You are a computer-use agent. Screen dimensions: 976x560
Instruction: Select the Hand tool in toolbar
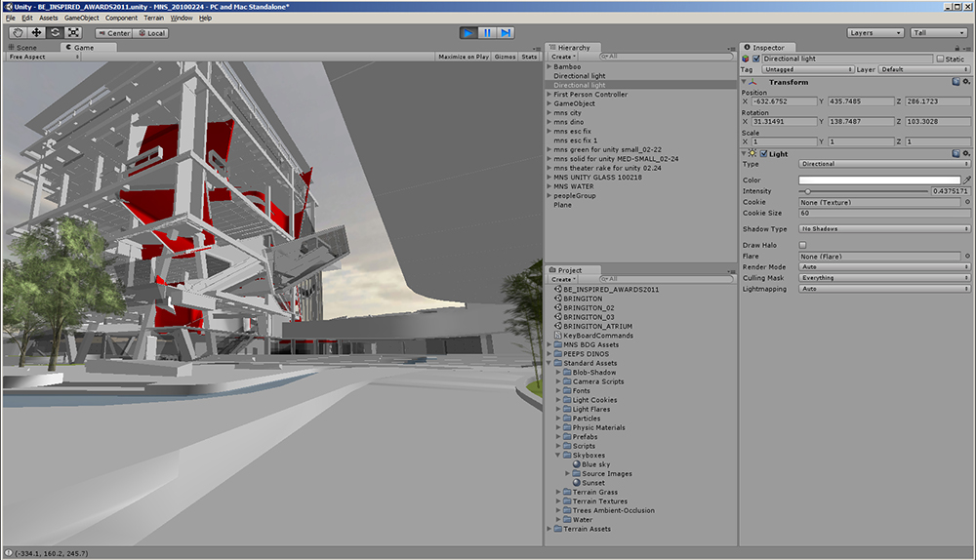tap(18, 32)
